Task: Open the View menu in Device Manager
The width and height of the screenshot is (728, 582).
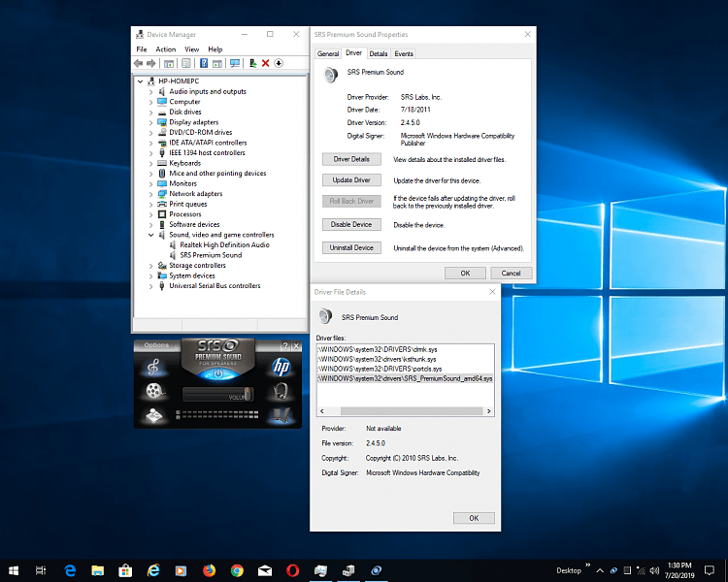Action: (x=192, y=49)
